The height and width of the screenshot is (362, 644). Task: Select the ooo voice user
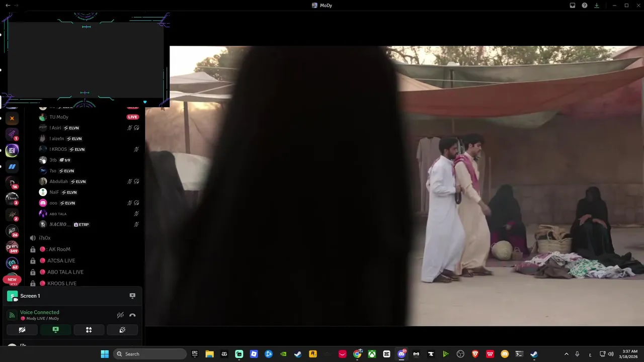coord(89,203)
